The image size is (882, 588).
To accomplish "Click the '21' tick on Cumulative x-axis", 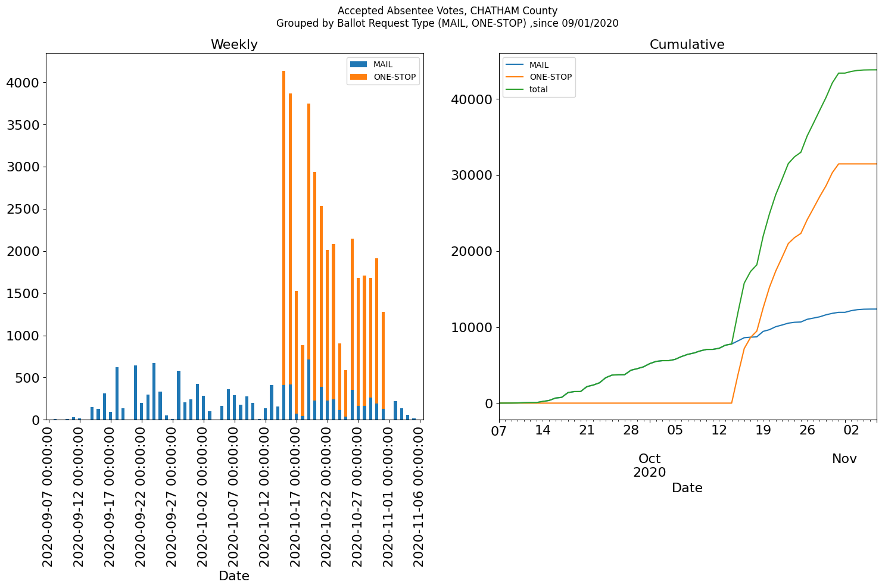I will click(x=587, y=430).
